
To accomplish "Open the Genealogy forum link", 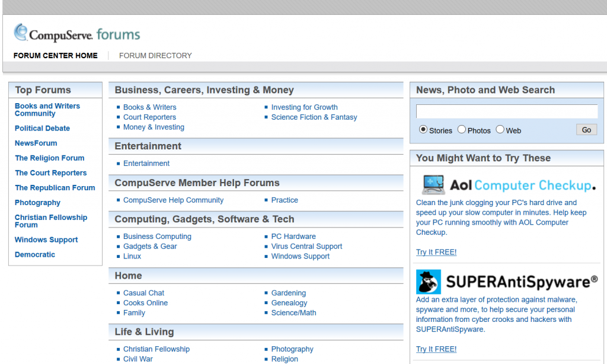I will pyautogui.click(x=289, y=303).
